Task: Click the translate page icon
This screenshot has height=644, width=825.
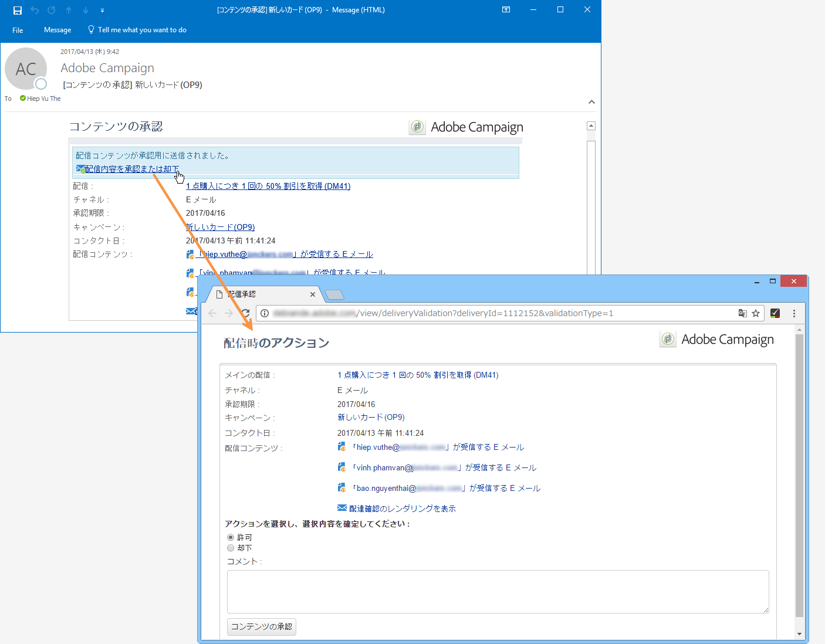Action: 742,313
